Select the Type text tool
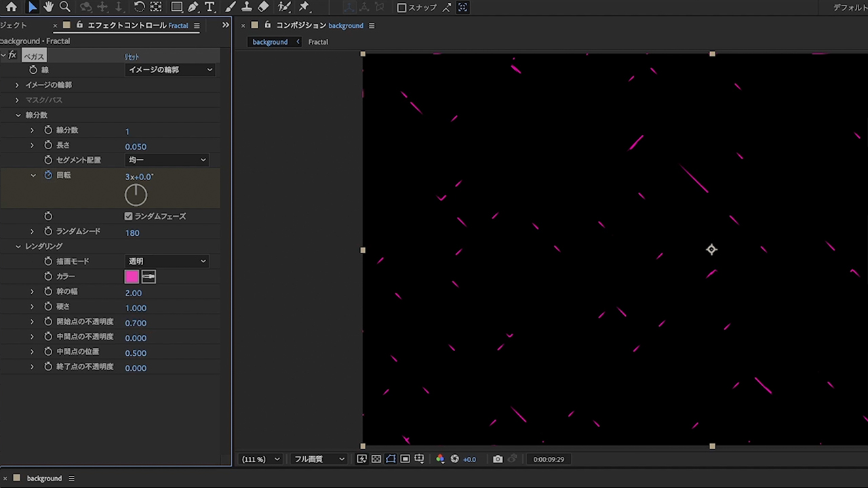 click(x=210, y=7)
